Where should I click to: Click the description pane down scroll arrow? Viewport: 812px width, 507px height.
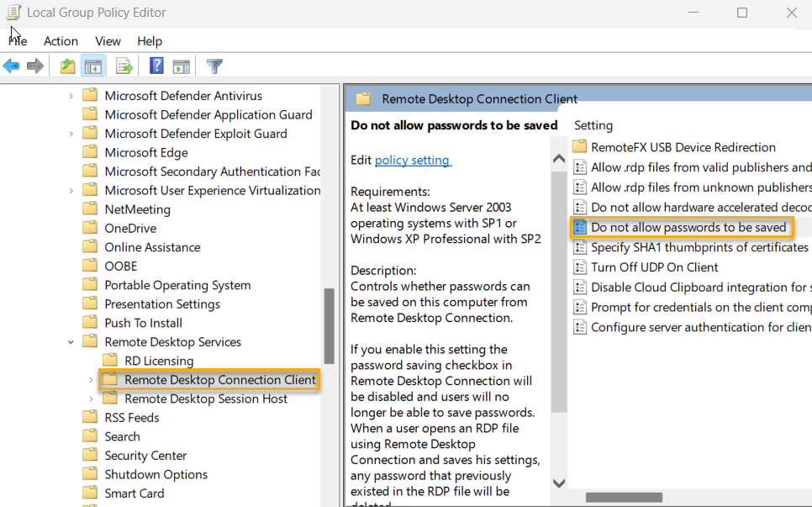point(558,483)
